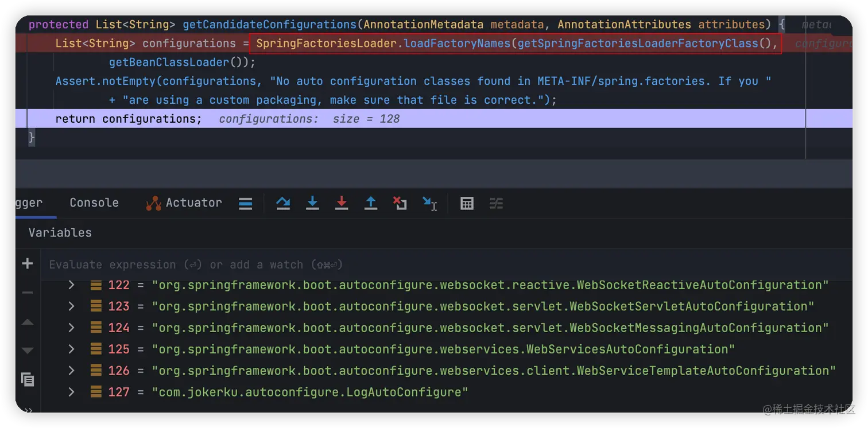Select the WebSocketReactiveAutoConfiguration row

[x=447, y=285]
